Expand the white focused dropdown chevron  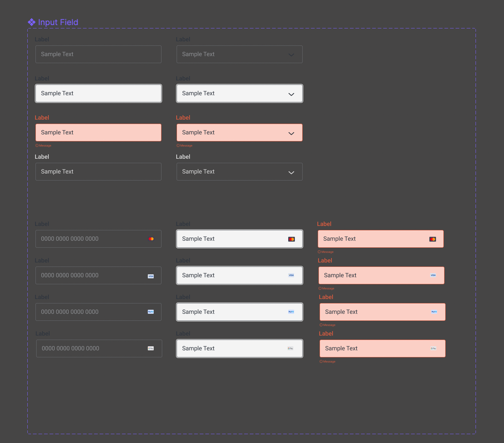pyautogui.click(x=291, y=94)
